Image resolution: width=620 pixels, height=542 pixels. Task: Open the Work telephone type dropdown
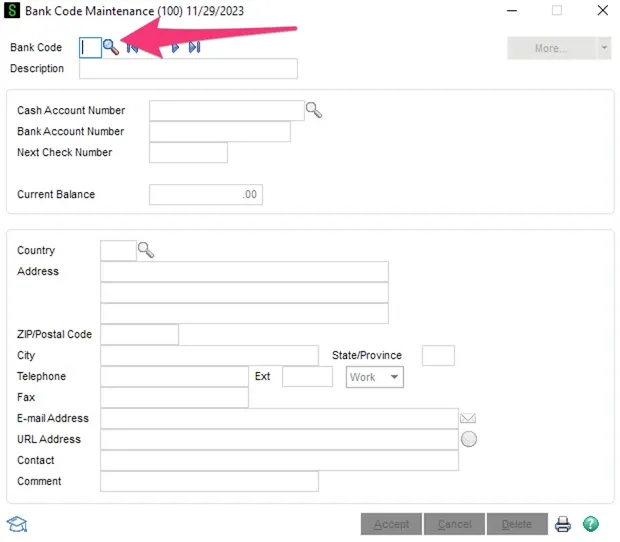(374, 377)
